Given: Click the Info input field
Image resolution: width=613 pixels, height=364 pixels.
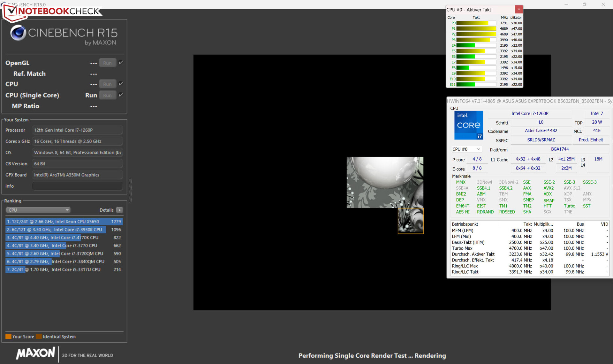Looking at the screenshot, I should pos(77,186).
